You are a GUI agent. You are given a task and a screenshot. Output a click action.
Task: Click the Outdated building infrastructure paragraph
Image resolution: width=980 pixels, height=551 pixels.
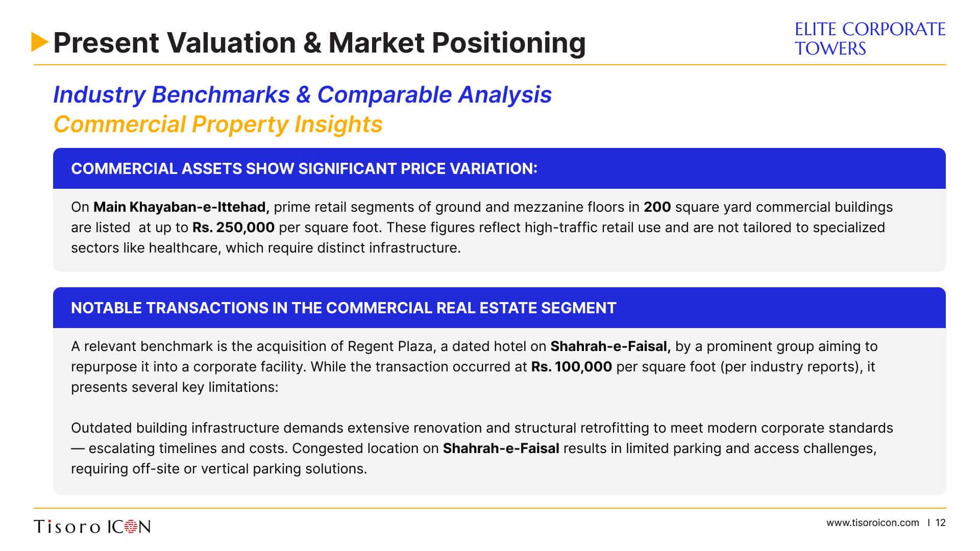[482, 448]
